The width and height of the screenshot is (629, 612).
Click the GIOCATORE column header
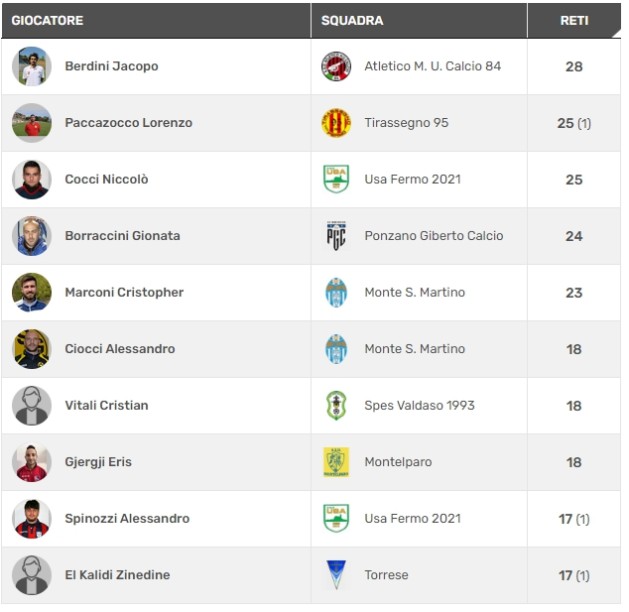pyautogui.click(x=47, y=20)
